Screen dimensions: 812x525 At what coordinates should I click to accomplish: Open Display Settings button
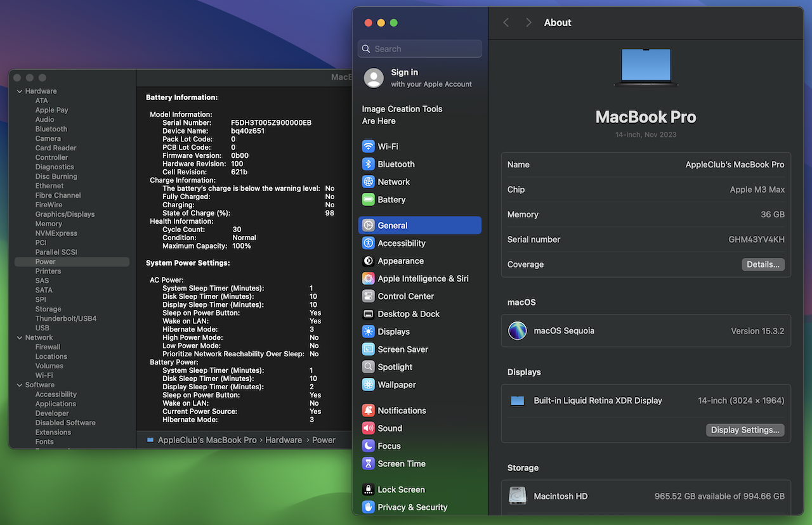pyautogui.click(x=745, y=430)
